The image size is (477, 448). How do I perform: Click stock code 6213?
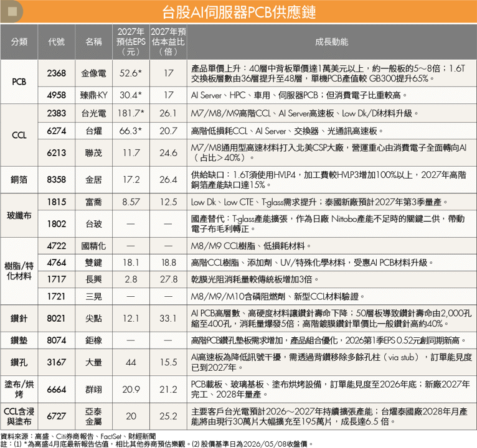coord(56,153)
